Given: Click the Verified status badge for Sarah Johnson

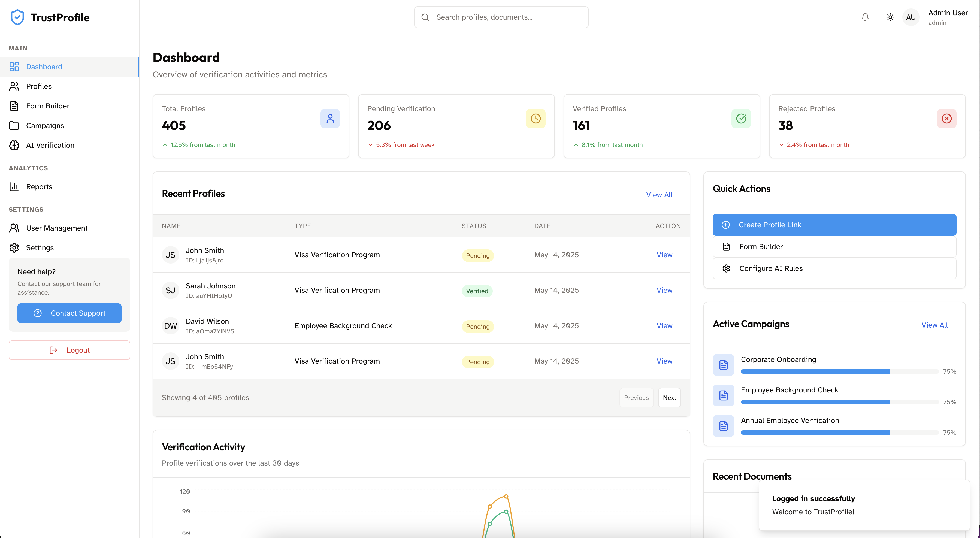Looking at the screenshot, I should click(477, 291).
